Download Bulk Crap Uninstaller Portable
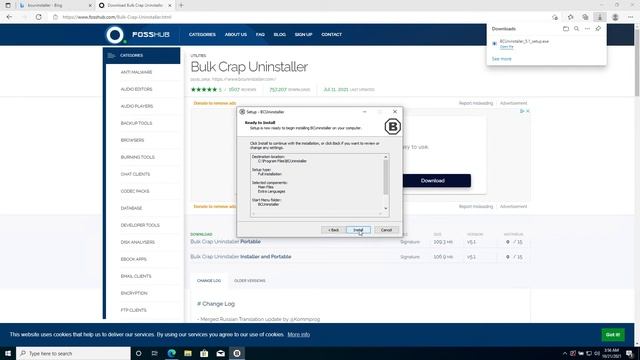This screenshot has width=640, height=360. pos(225,242)
